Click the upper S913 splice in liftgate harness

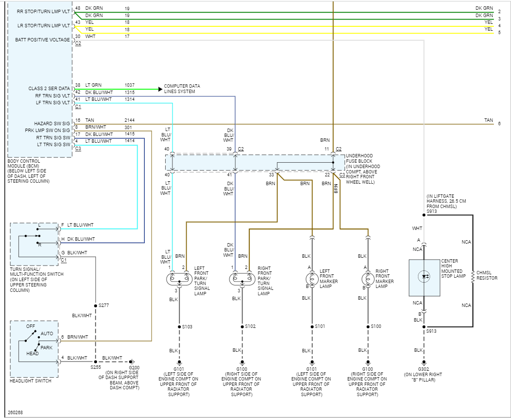click(x=424, y=215)
